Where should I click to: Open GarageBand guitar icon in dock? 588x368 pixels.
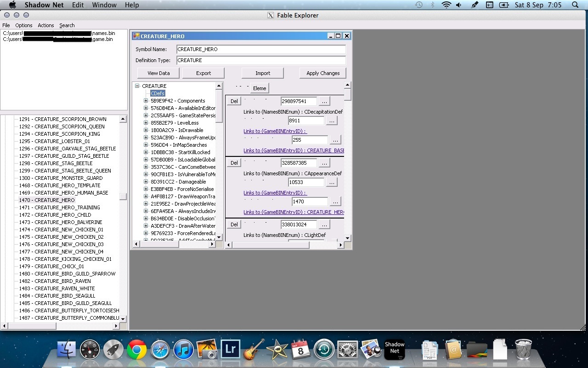coord(254,351)
